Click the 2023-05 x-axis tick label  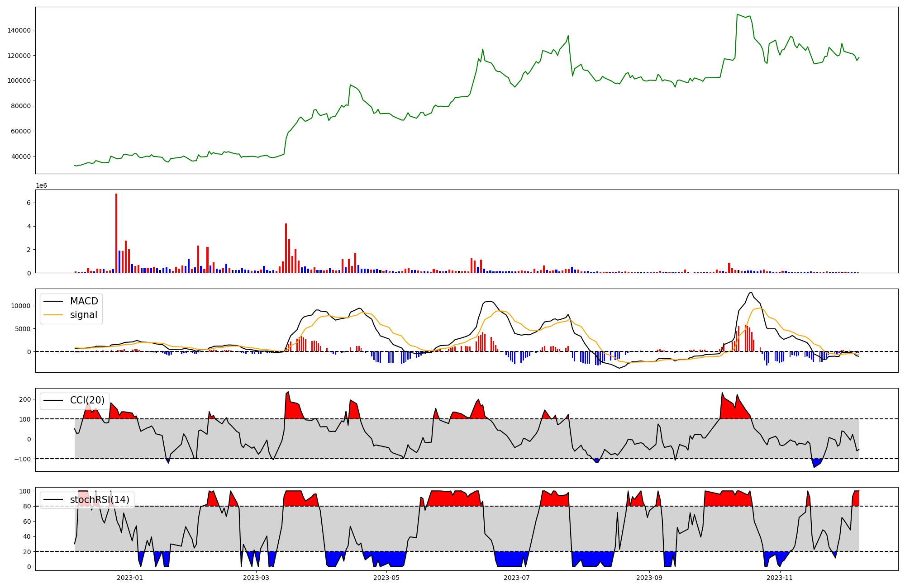tap(386, 578)
